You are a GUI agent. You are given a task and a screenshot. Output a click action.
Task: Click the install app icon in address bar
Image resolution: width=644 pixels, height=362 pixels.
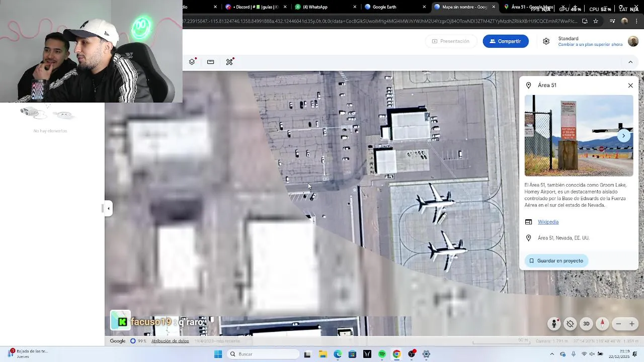coord(585,21)
